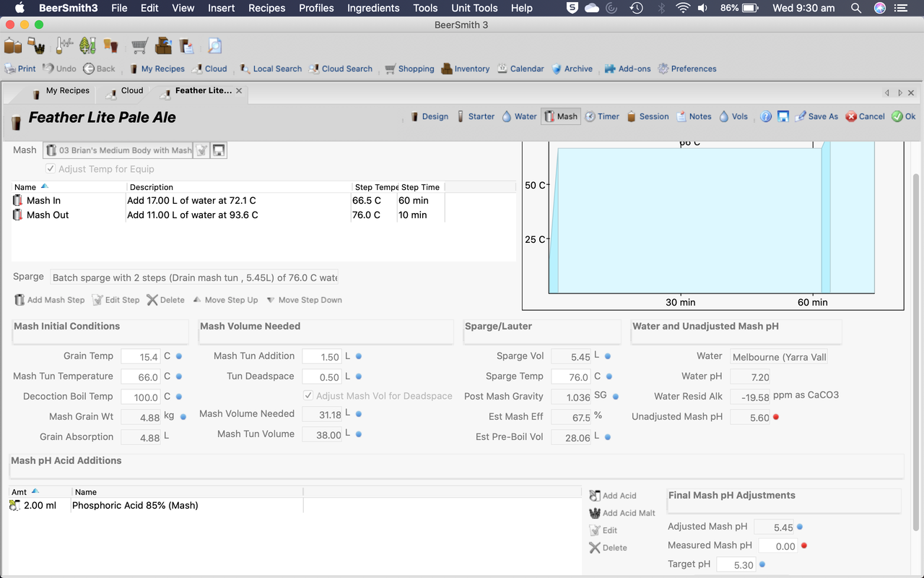Switch to the Starter recipe tab

point(475,116)
